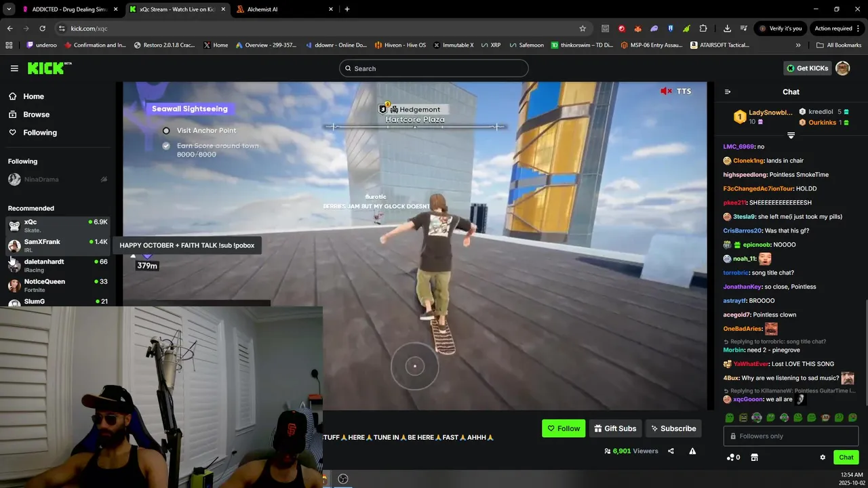The width and height of the screenshot is (868, 488).
Task: Open the Restoro 2.0.1.8 bookmark
Action: coord(164,45)
